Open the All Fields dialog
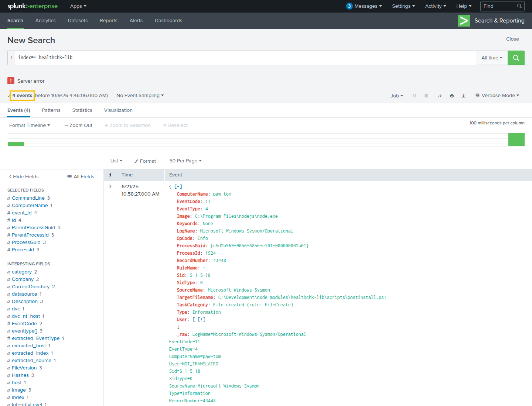 81,177
